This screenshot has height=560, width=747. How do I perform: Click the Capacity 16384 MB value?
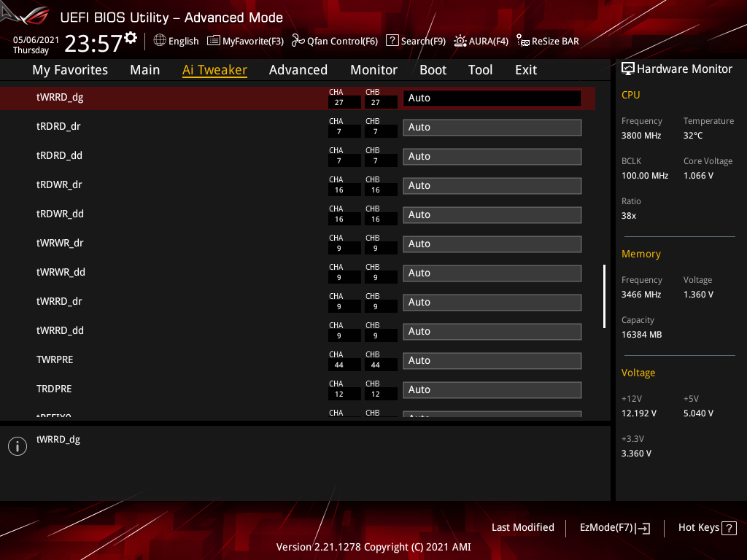click(642, 335)
